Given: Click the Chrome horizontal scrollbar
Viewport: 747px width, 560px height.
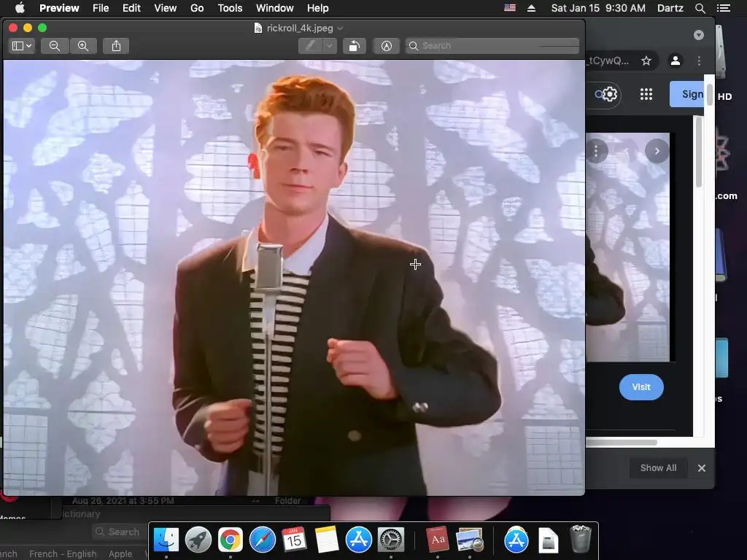Looking at the screenshot, I should tap(622, 443).
